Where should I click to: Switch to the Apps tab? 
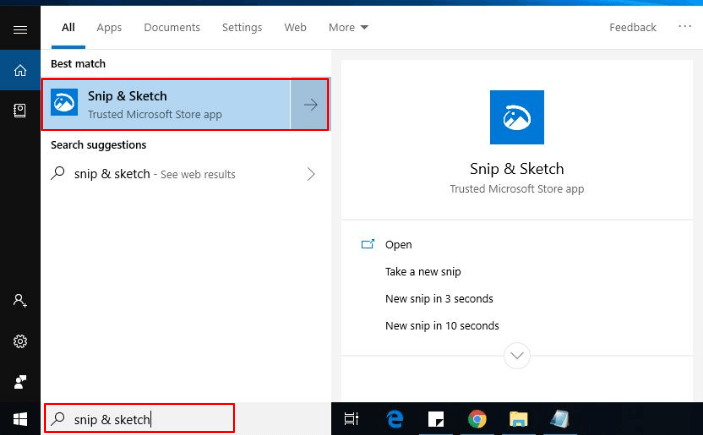109,28
